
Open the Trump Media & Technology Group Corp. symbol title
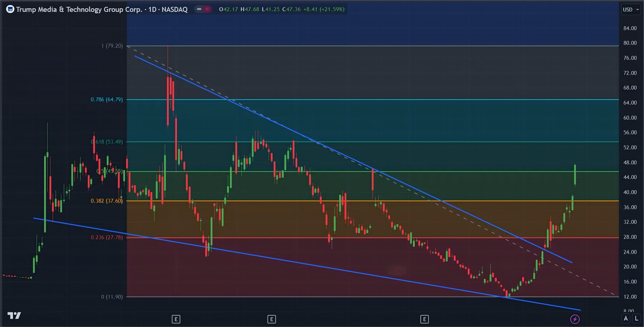coord(102,9)
